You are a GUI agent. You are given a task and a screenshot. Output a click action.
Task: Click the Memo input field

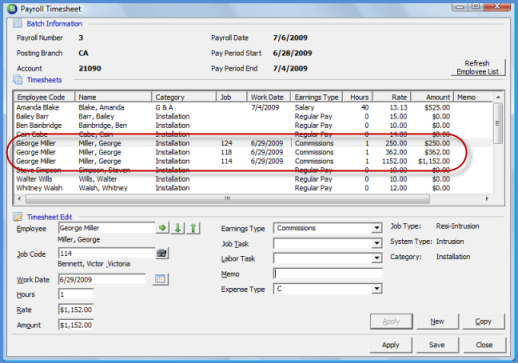(328, 274)
